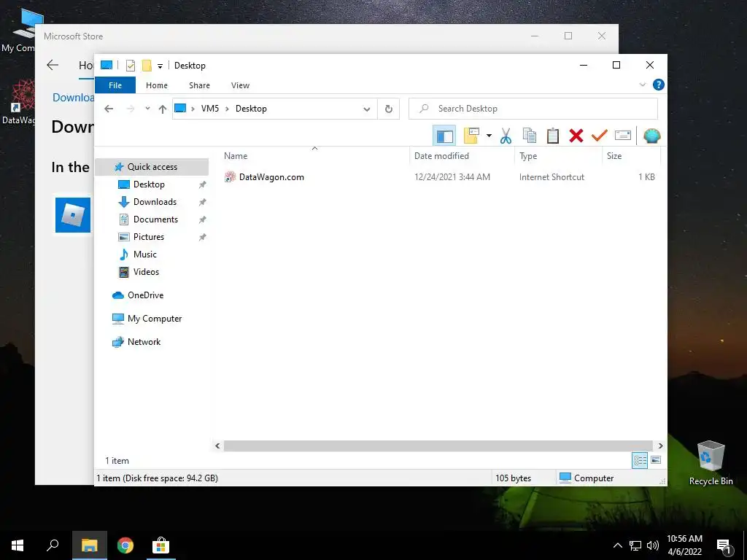Switch to the View ribbon tab

point(240,85)
